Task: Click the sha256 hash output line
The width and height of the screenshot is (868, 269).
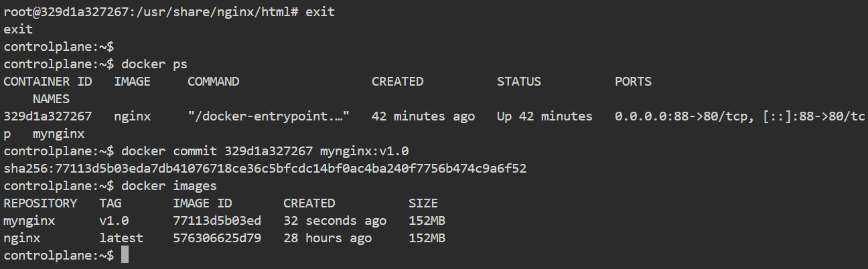Action: (265, 169)
